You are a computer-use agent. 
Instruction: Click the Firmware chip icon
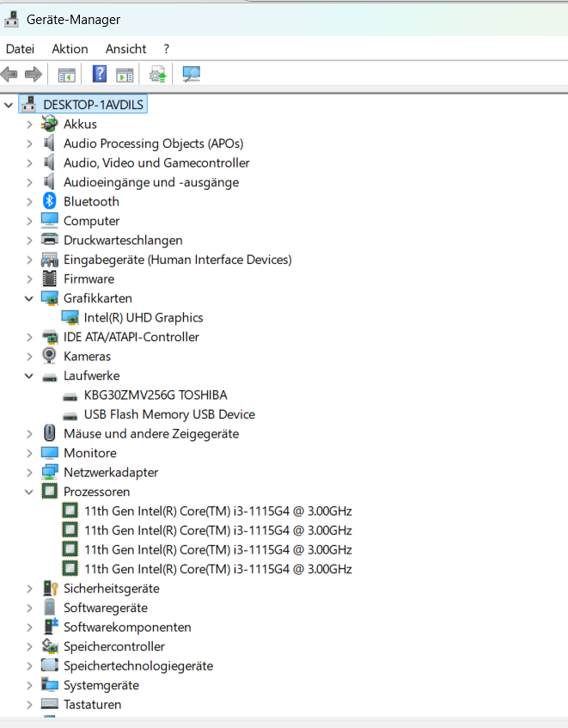coord(50,278)
